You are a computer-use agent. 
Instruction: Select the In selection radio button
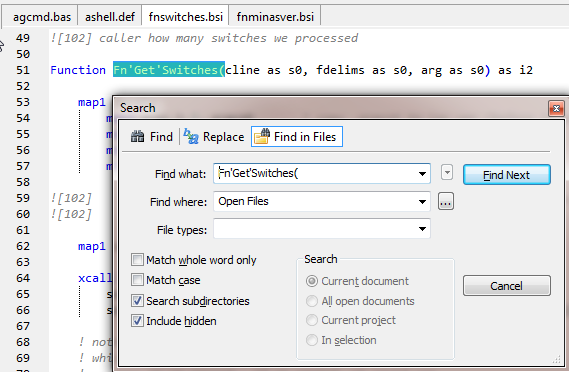[312, 340]
